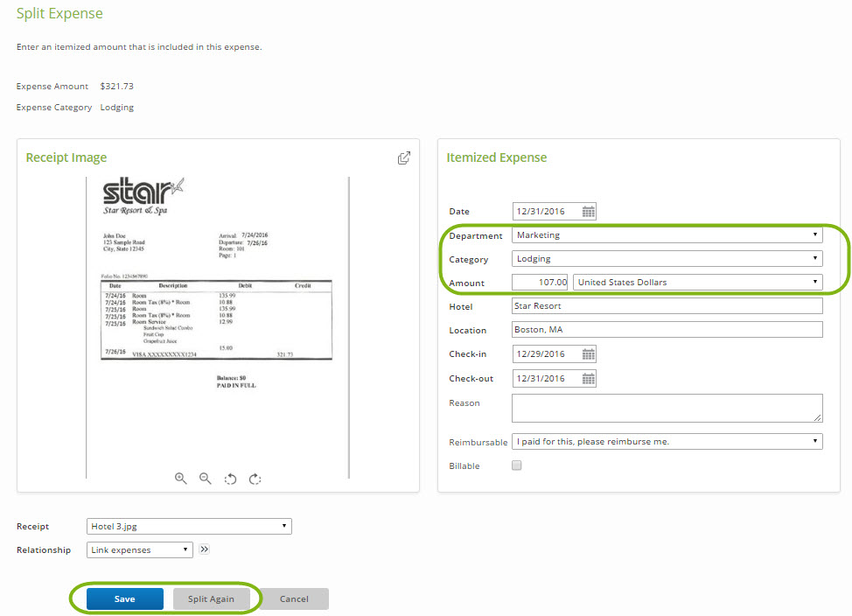This screenshot has height=616, width=852.
Task: Click the Split Again button
Action: pos(212,598)
